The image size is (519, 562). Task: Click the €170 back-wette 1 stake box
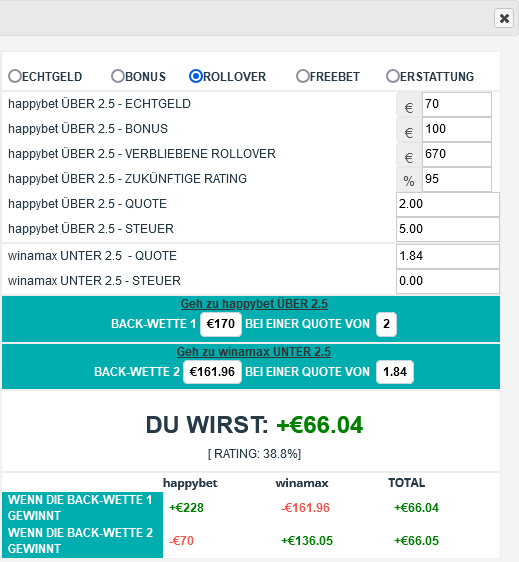221,324
